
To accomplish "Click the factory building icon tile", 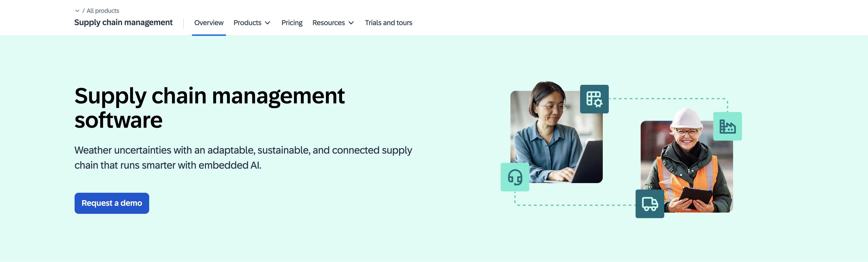I will click(x=727, y=126).
